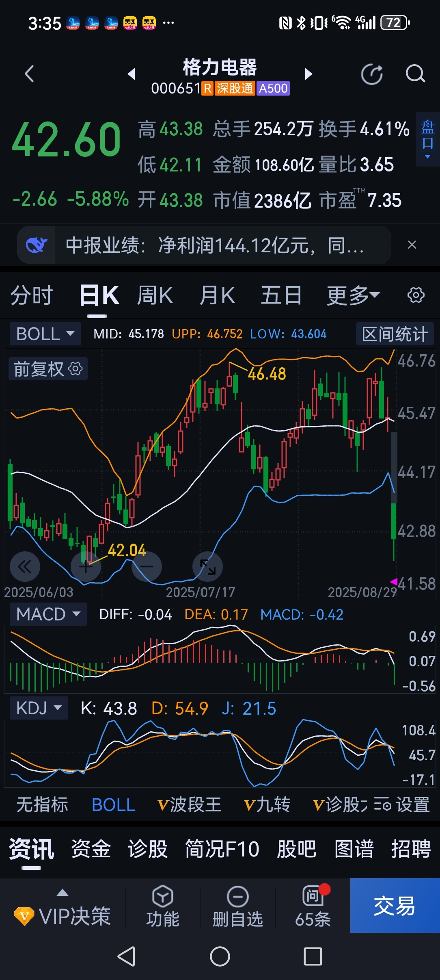Open indicator 设置 settings
This screenshot has width=440, height=980.
(402, 804)
